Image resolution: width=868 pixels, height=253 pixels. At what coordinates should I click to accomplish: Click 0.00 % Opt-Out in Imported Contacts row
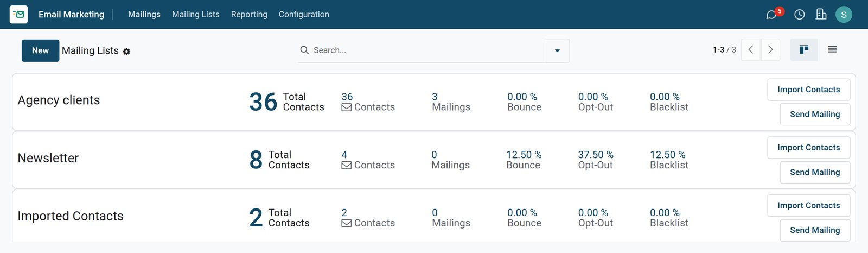(x=595, y=218)
